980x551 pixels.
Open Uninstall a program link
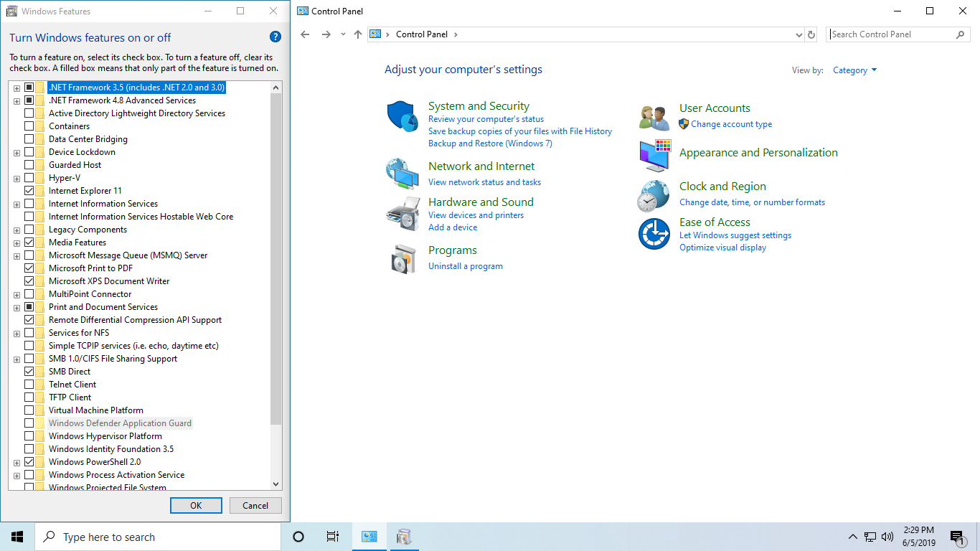(x=466, y=266)
